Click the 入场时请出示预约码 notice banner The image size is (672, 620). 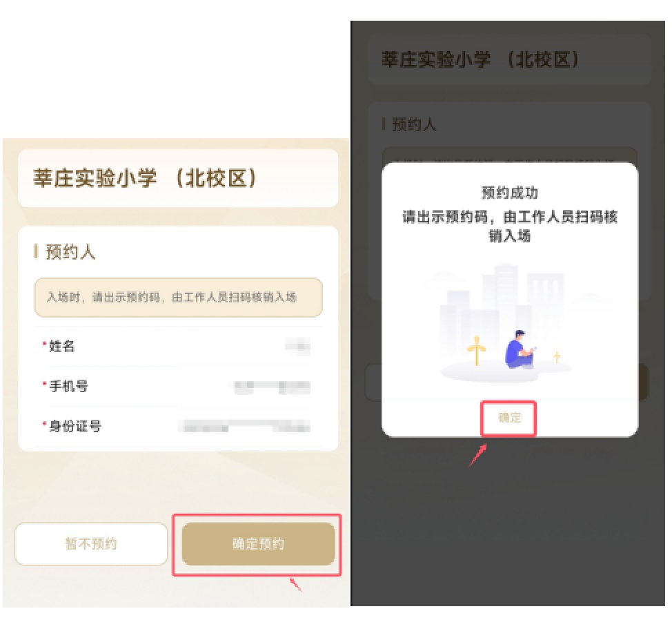pyautogui.click(x=178, y=297)
